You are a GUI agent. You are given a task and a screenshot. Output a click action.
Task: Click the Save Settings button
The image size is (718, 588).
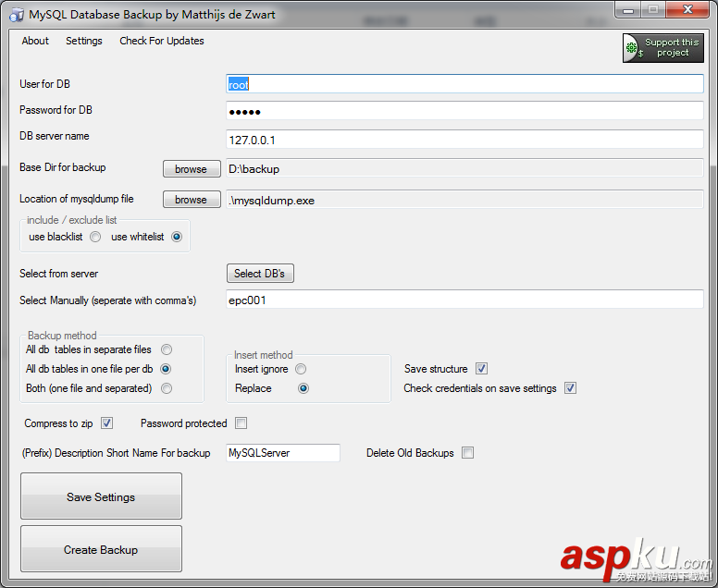(101, 496)
